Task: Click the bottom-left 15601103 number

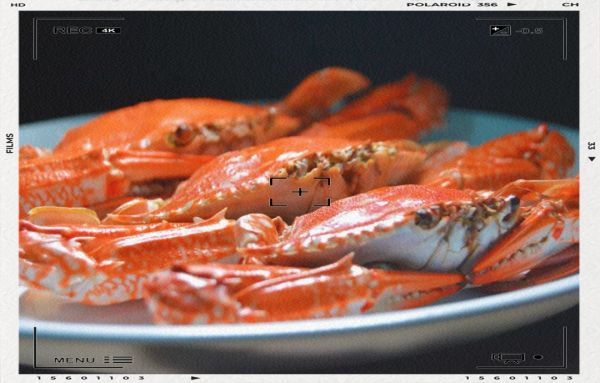Action: click(91, 378)
